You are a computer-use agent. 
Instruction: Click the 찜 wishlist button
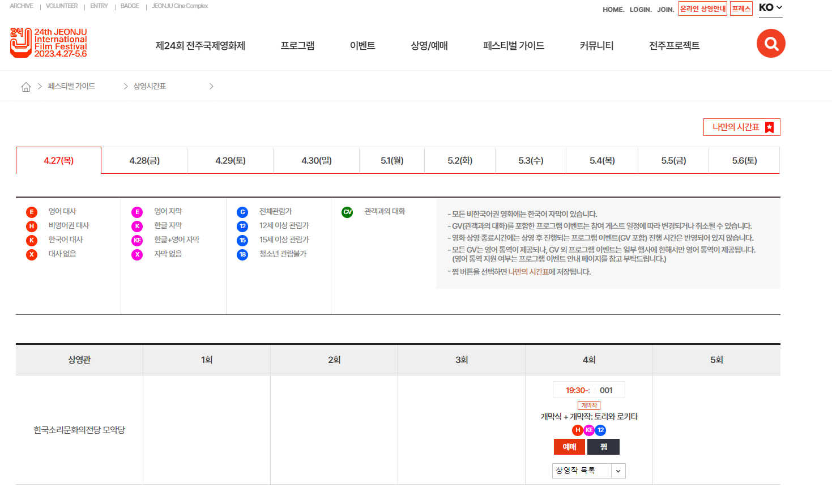coord(603,447)
